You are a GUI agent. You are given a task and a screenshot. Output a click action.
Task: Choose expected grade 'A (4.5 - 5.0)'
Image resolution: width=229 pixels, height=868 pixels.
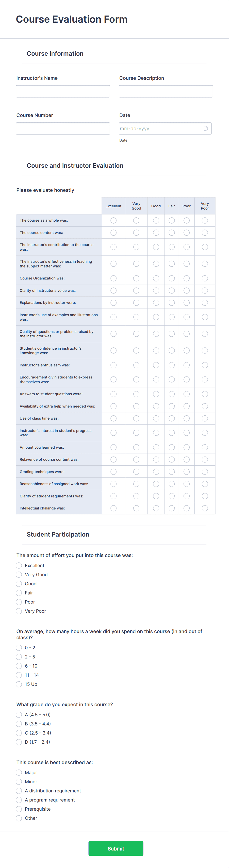(19, 715)
